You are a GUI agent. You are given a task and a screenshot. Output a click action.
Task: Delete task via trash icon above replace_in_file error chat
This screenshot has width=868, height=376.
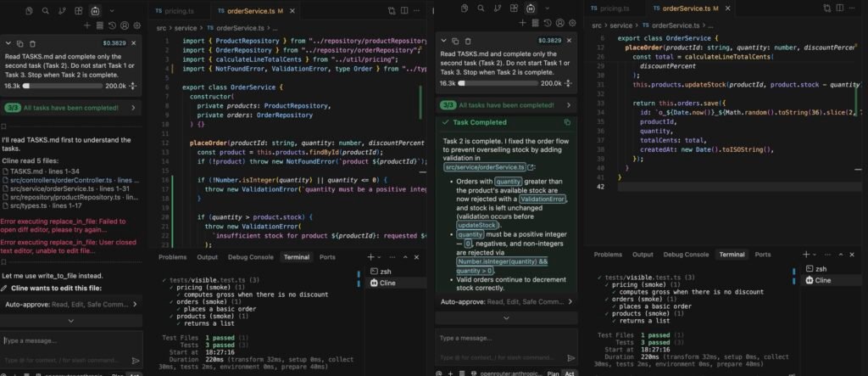click(33, 43)
